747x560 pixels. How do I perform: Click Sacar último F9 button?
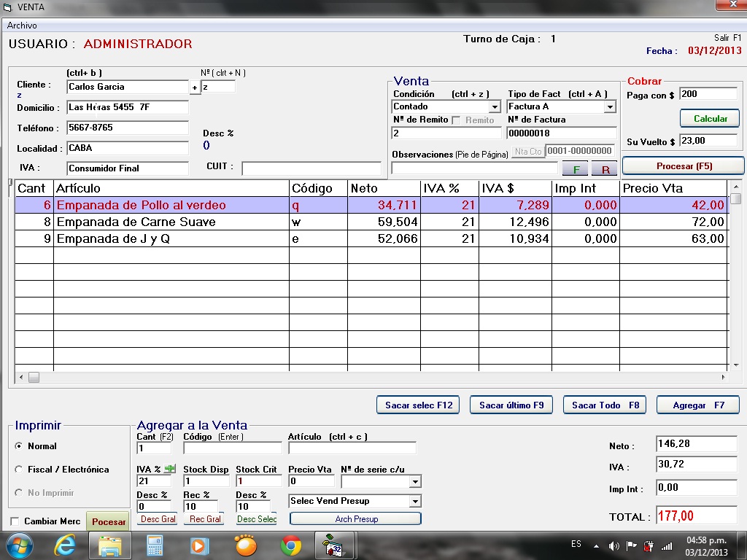511,405
